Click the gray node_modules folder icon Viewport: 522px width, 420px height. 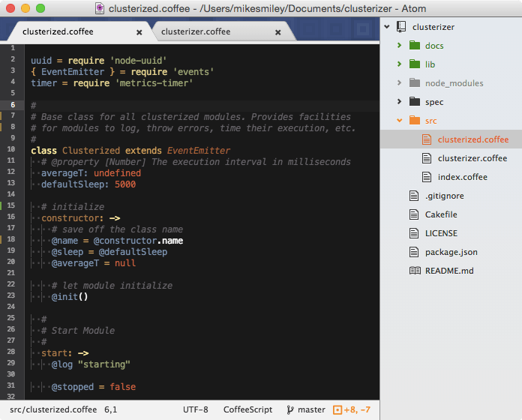[x=415, y=82]
